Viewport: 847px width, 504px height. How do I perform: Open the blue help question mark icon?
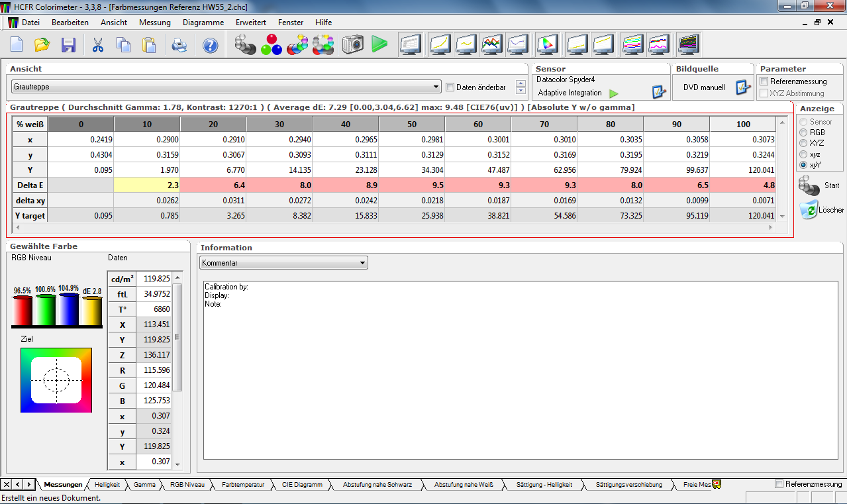210,45
